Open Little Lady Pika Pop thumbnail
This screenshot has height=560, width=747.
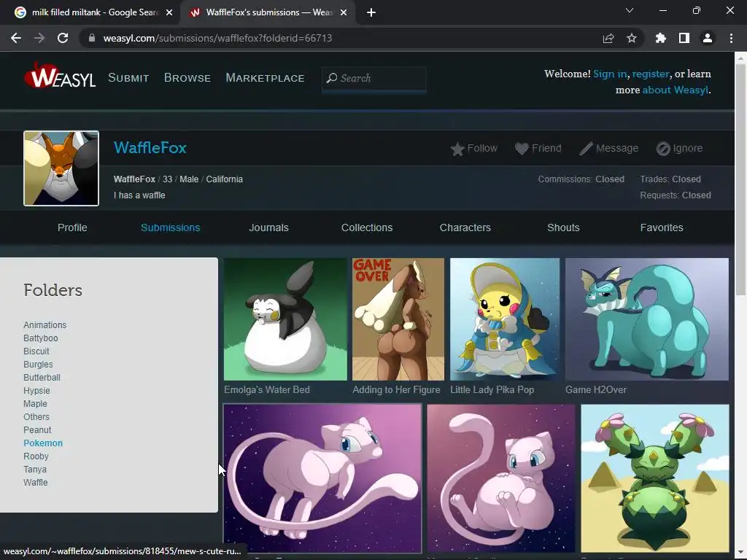505,319
